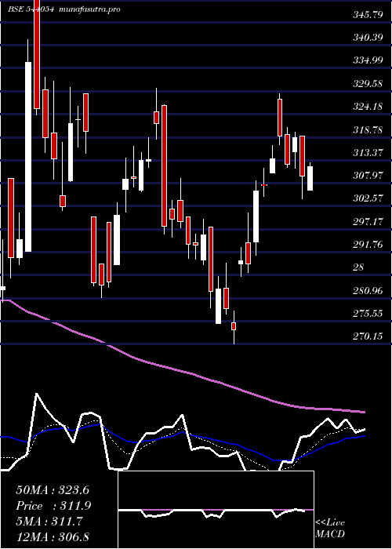Click the 297.17 price axis label
This screenshot has height=549, width=392.
368,221
